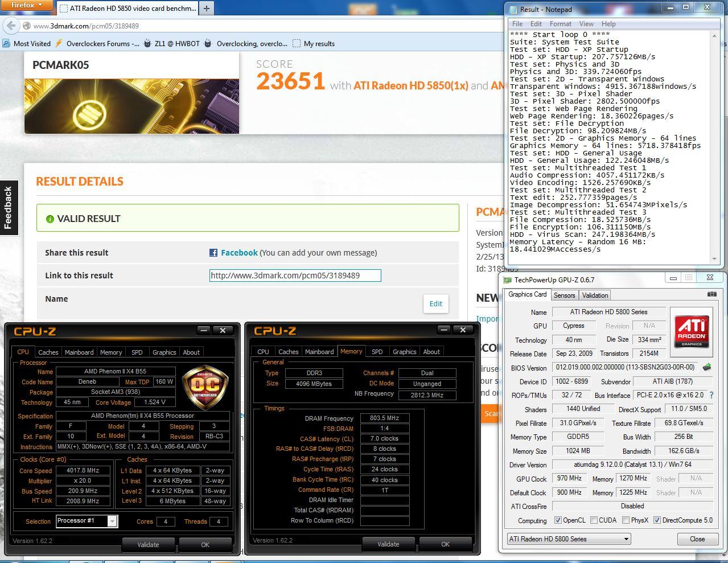Click the Facebook logo icon
Image resolution: width=728 pixels, height=563 pixels.
tap(213, 253)
